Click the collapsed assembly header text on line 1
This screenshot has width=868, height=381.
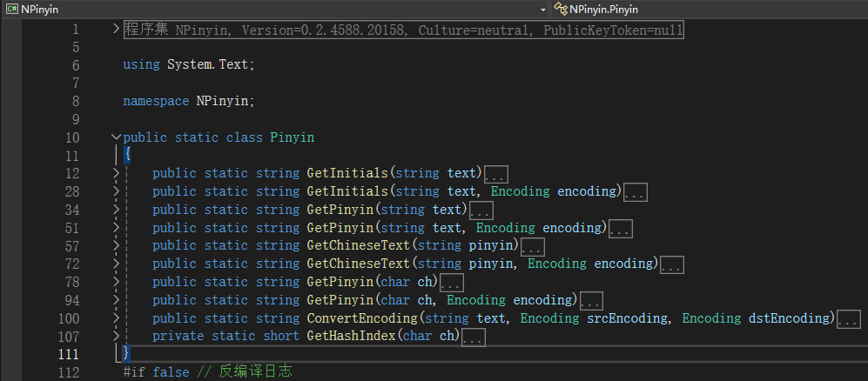click(404, 30)
